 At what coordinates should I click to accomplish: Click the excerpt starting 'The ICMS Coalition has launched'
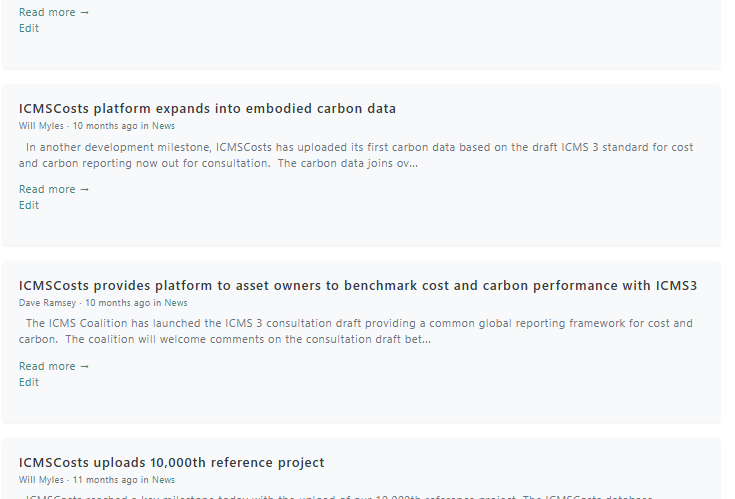point(356,332)
